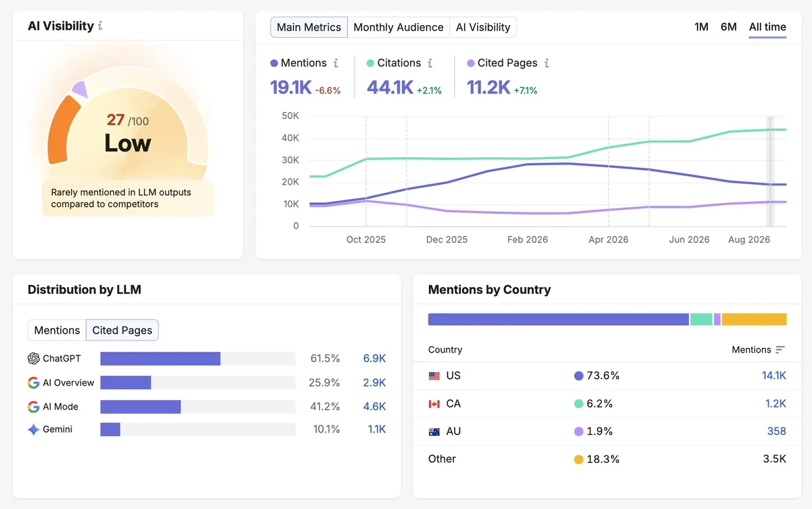Click the Other row 3.5K value
The image size is (812, 509).
[x=775, y=460]
